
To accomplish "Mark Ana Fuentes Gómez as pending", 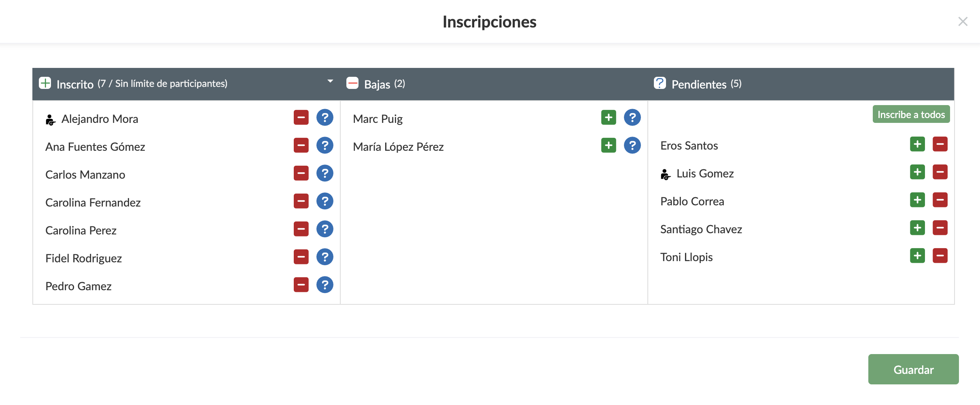I will [325, 146].
